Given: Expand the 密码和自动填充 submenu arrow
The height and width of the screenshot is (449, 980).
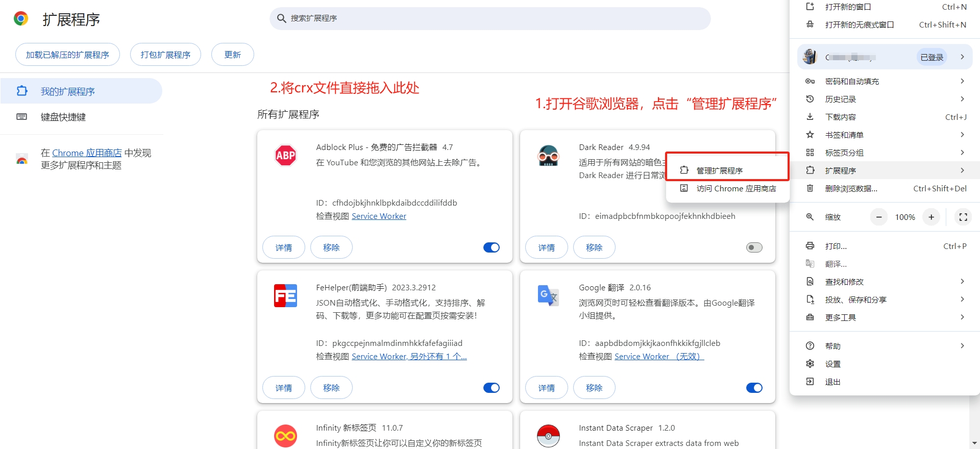Looking at the screenshot, I should [x=962, y=81].
